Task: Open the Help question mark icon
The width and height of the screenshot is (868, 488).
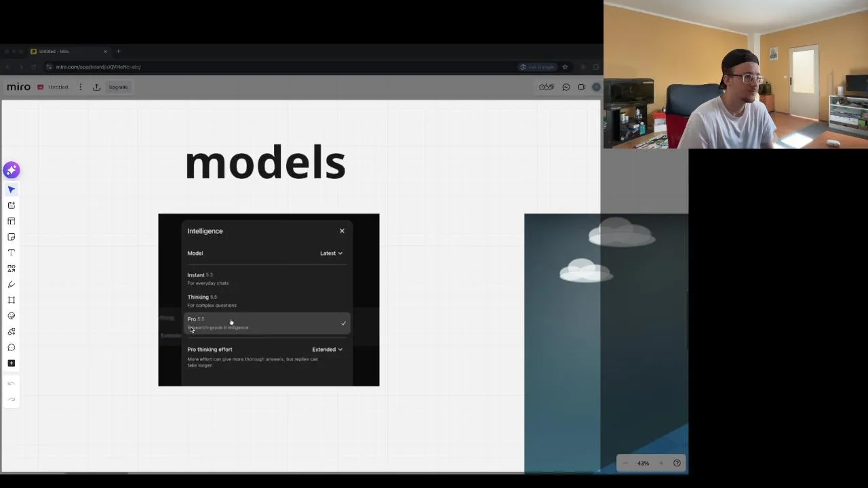Action: tap(677, 463)
